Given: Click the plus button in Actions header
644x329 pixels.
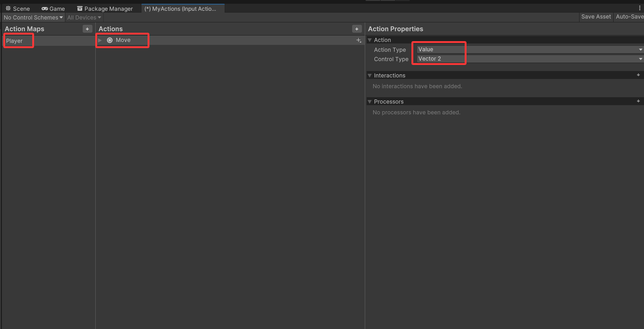Looking at the screenshot, I should (x=357, y=29).
